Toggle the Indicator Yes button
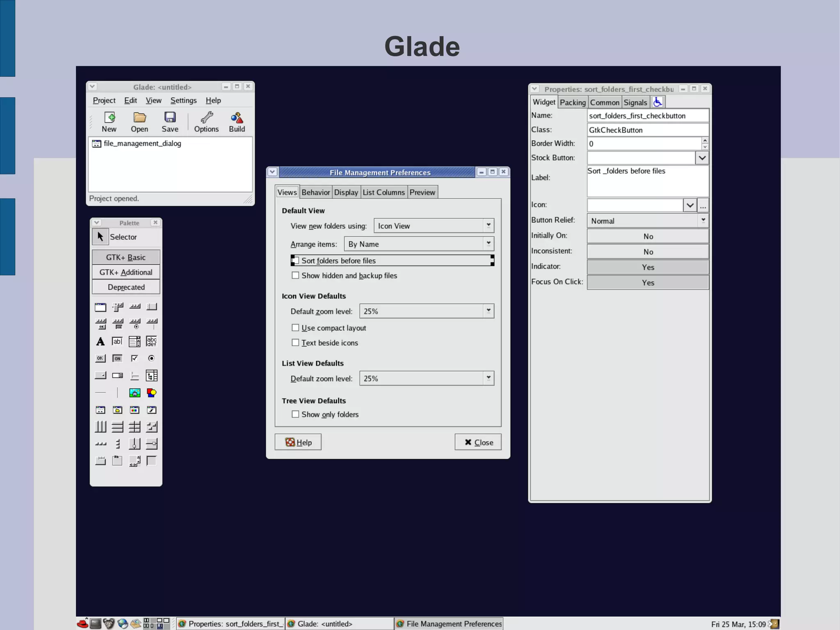Screen dimensions: 840x630 648,267
